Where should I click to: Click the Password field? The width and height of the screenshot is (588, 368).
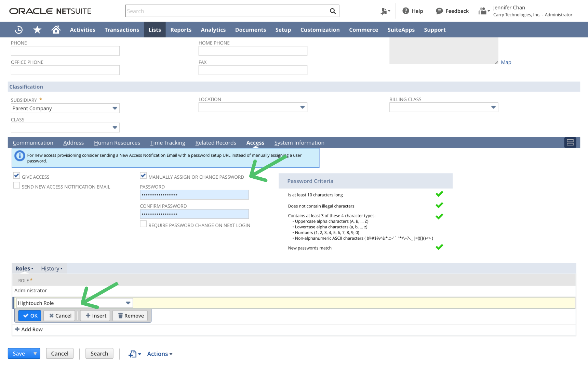(194, 195)
